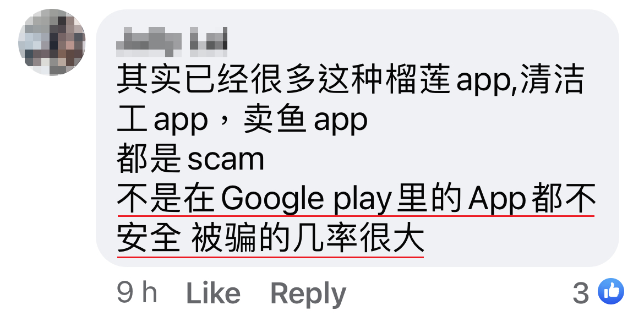Reply to this comment
Viewport: 644px width, 316px height.
308,294
